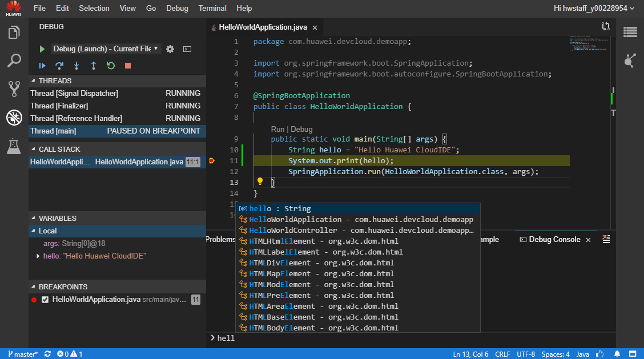Open the Debug view bug icon

tap(14, 118)
